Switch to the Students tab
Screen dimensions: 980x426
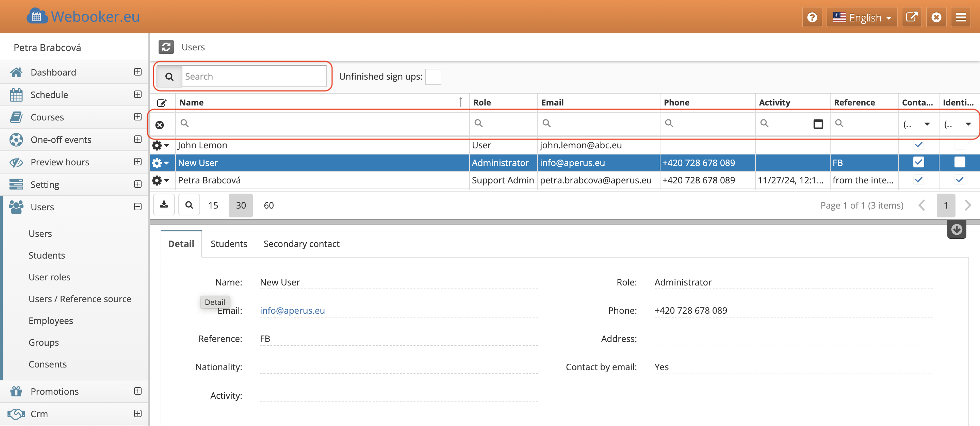[x=229, y=244]
